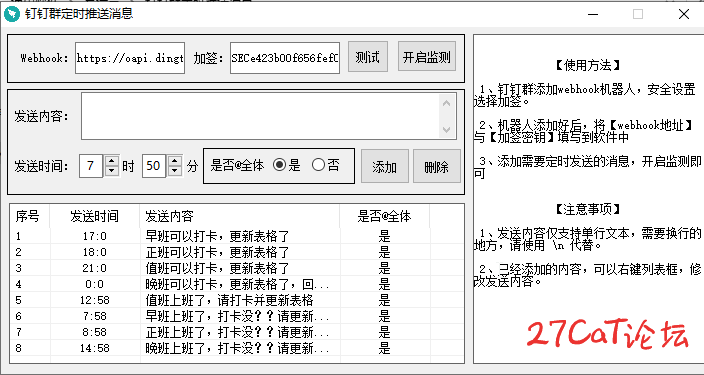Click time cell 7:58
The height and width of the screenshot is (375, 704).
coord(95,316)
